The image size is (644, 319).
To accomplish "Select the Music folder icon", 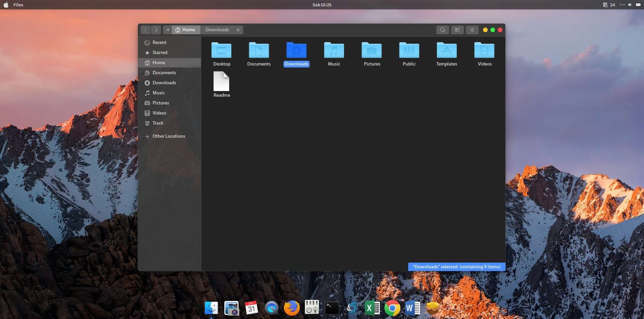I will [334, 50].
